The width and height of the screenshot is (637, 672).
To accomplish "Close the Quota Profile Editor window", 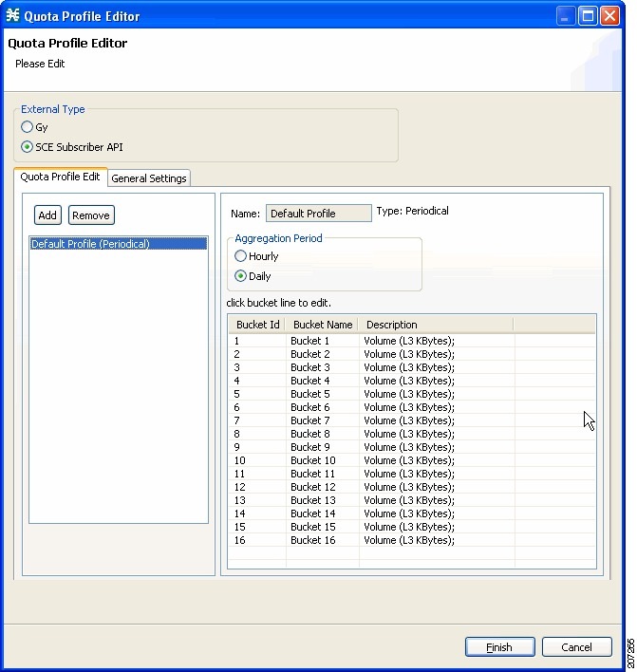I will click(x=609, y=16).
